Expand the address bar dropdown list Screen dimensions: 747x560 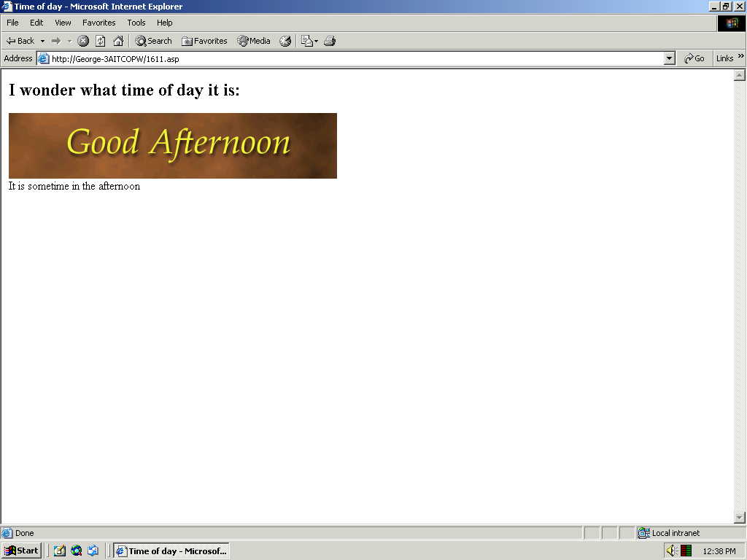coord(670,58)
